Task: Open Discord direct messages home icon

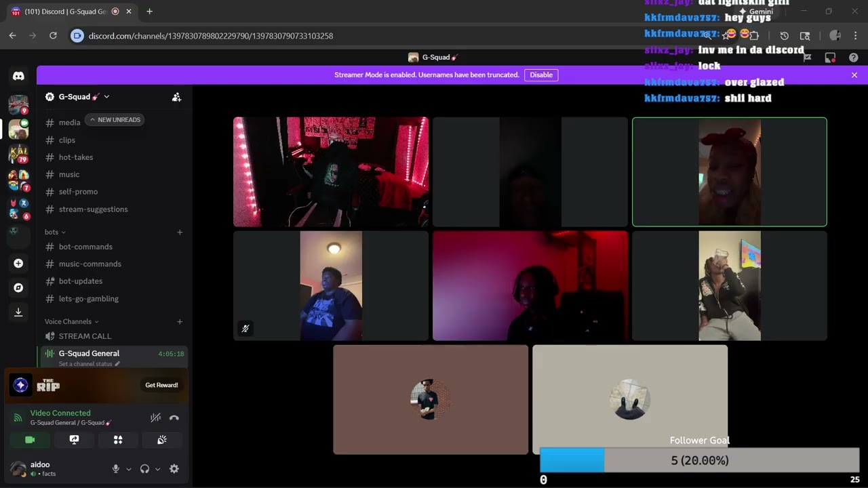Action: (18, 76)
